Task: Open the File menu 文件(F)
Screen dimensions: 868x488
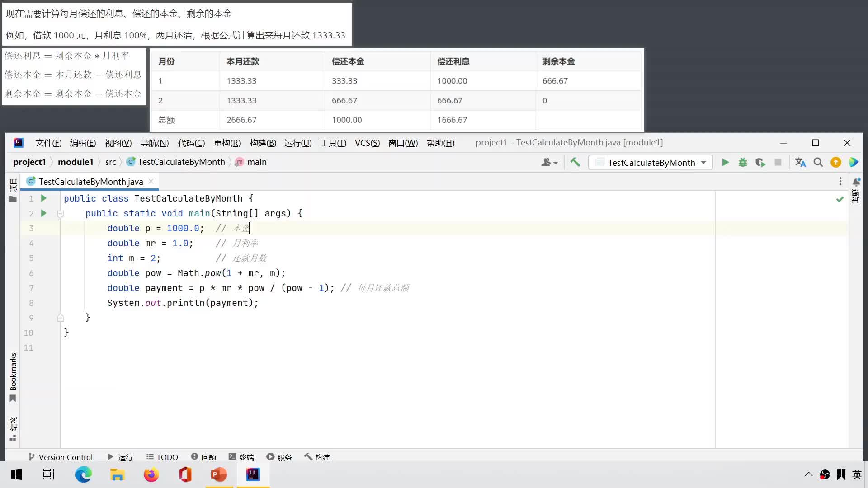Action: point(48,143)
